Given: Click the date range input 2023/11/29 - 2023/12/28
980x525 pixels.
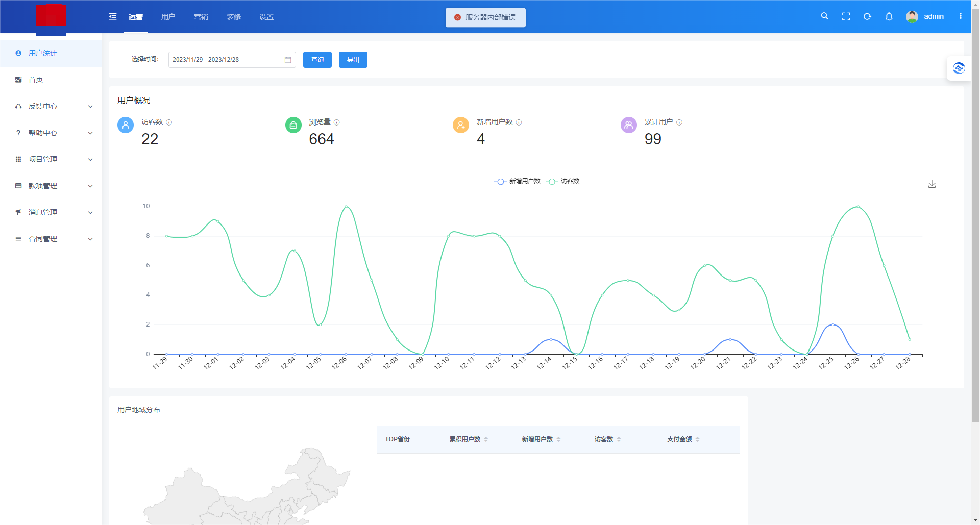Looking at the screenshot, I should [232, 60].
